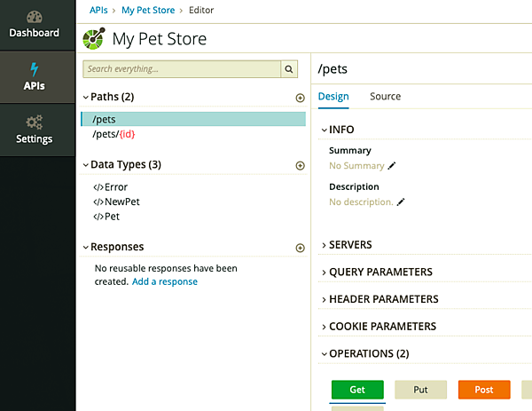
Task: Click the green Get operation button
Action: pyautogui.click(x=357, y=390)
